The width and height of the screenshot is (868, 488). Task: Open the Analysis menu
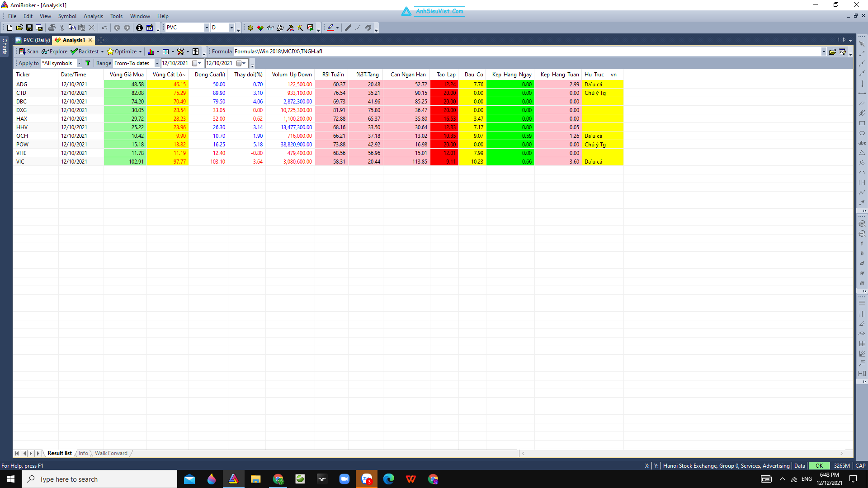coord(93,16)
